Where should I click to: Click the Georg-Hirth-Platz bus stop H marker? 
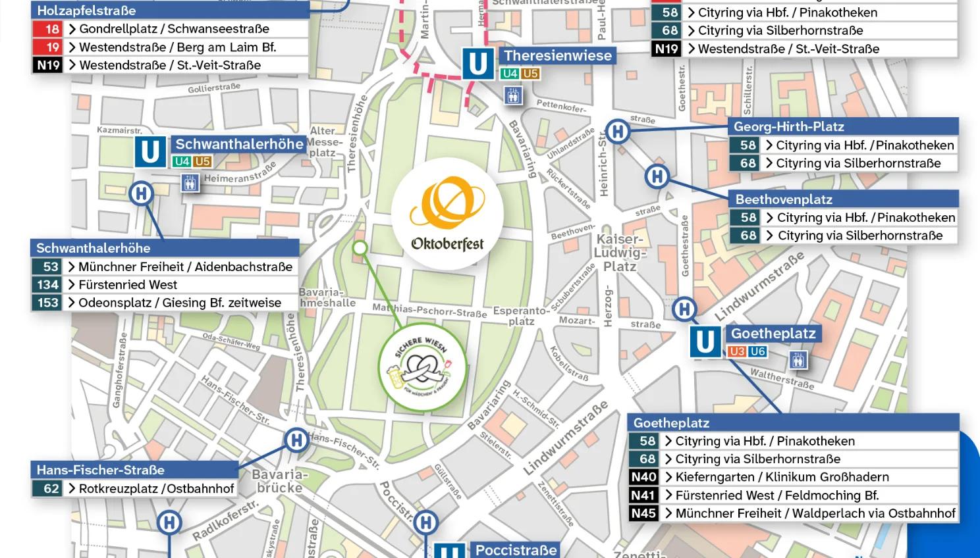click(x=617, y=132)
